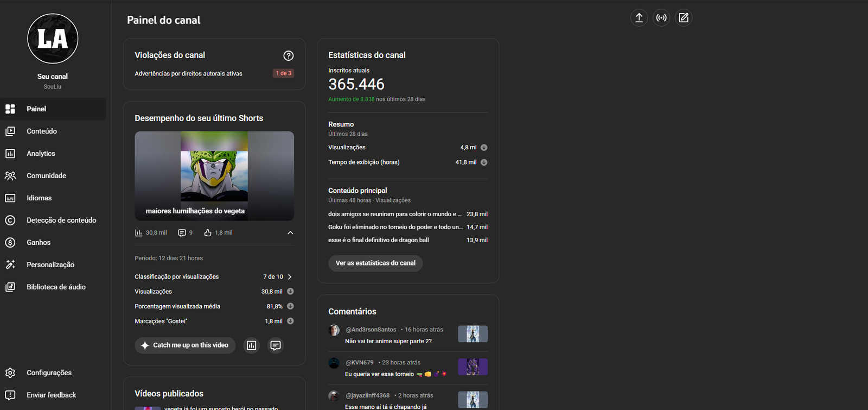Go to Idiomas in the sidebar

[53, 198]
